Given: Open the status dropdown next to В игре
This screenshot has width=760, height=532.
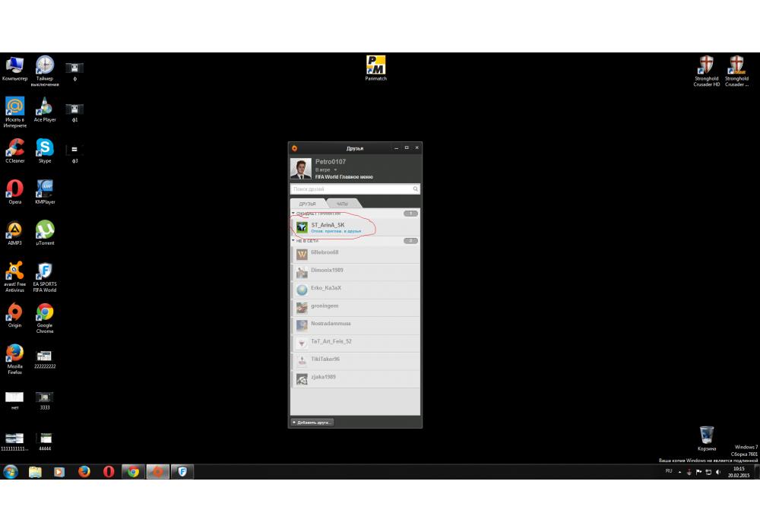Looking at the screenshot, I should point(335,170).
